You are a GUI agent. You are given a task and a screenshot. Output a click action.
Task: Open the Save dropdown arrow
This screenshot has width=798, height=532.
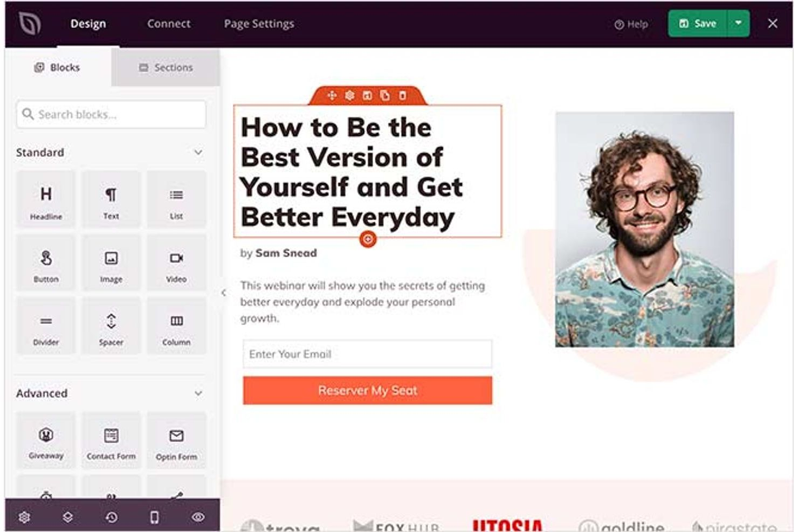(x=739, y=23)
